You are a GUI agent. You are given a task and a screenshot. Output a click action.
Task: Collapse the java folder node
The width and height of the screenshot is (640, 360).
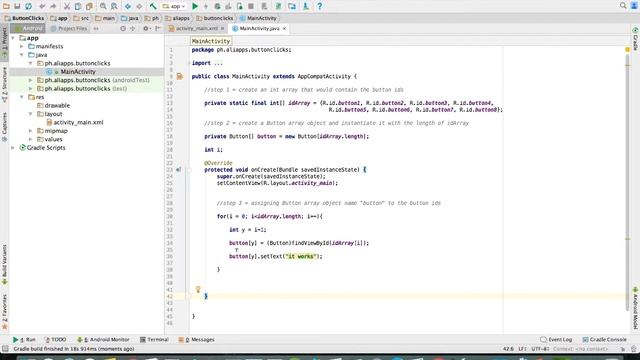tap(22, 55)
